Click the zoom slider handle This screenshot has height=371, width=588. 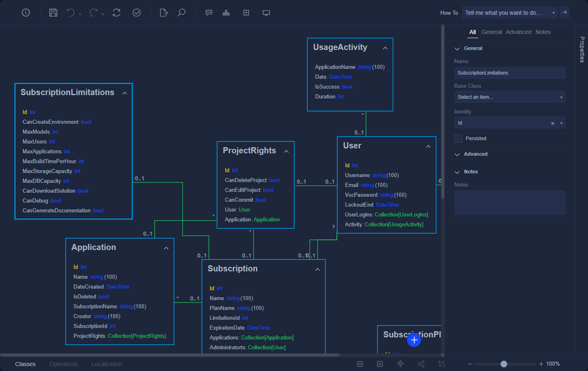click(x=504, y=364)
